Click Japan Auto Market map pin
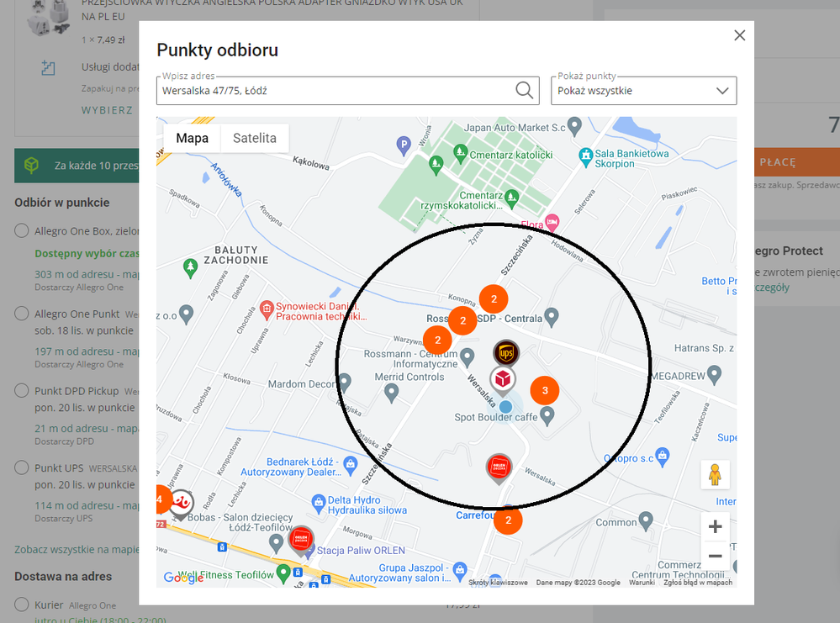Viewport: 840px width, 623px height. pyautogui.click(x=574, y=126)
